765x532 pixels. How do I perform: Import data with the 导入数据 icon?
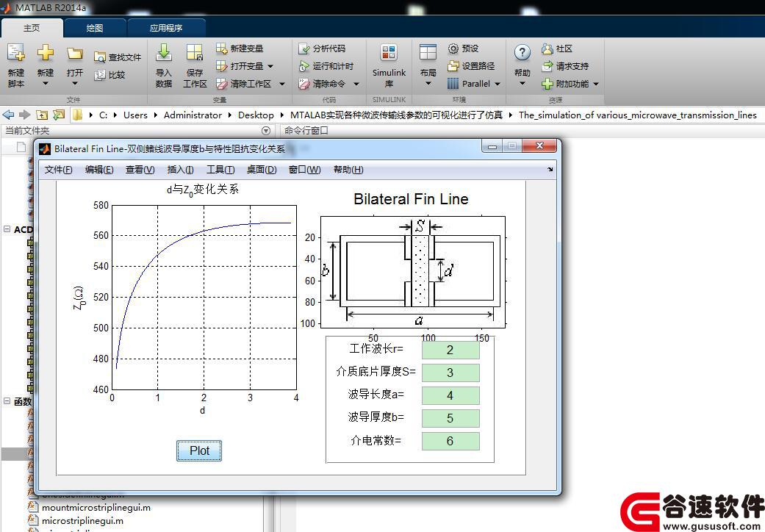[x=163, y=52]
